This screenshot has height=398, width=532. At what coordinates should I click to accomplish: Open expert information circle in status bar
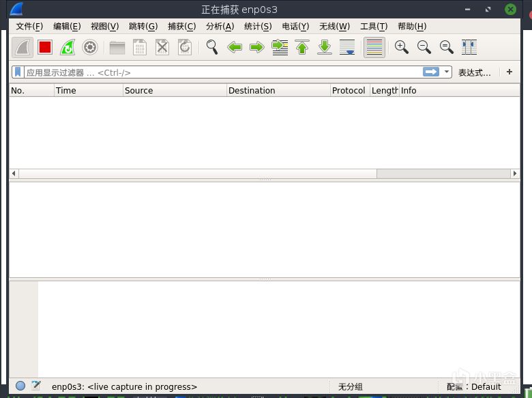[x=20, y=386]
